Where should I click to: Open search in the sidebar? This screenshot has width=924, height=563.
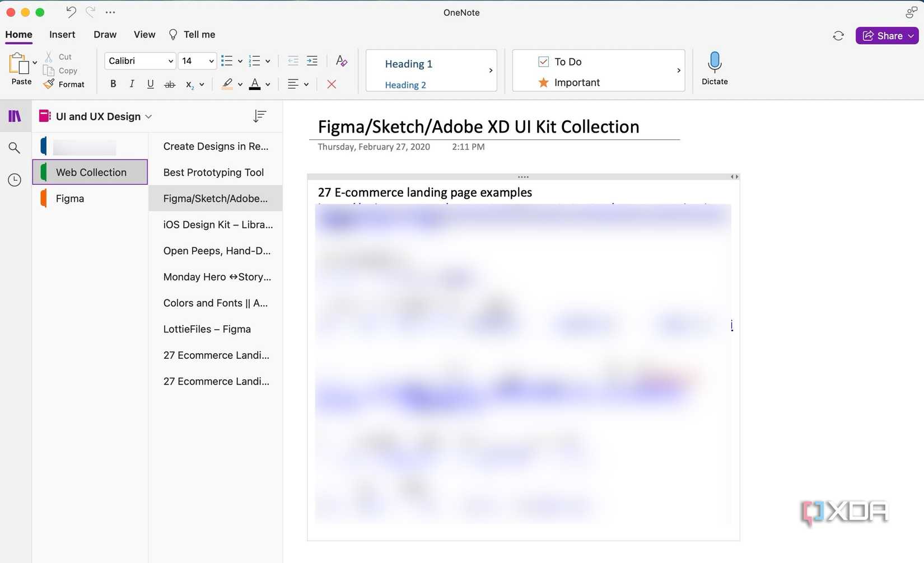point(15,148)
